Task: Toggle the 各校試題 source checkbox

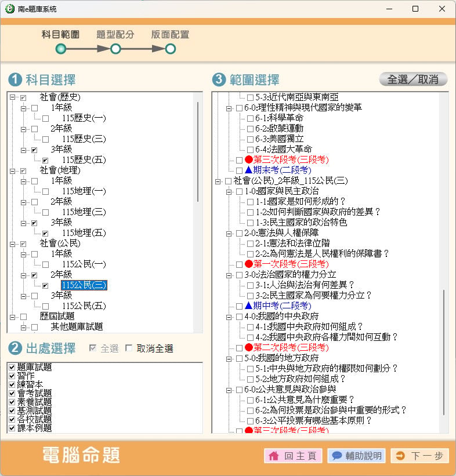Action: (x=12, y=420)
